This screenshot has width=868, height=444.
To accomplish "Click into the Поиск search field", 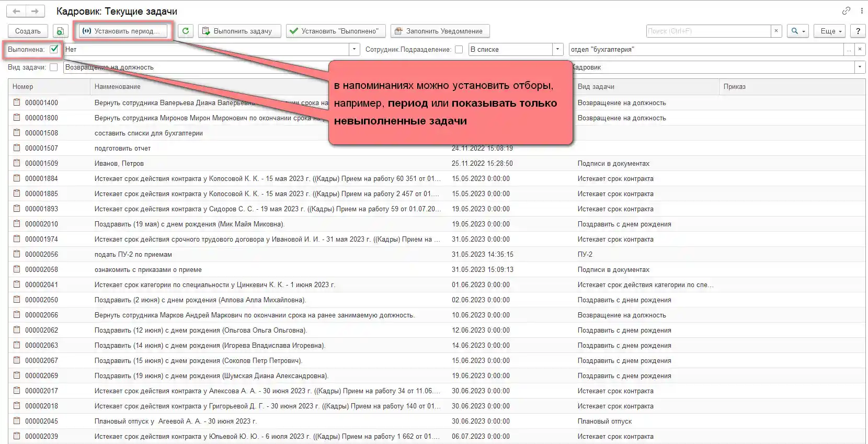I will click(x=708, y=31).
